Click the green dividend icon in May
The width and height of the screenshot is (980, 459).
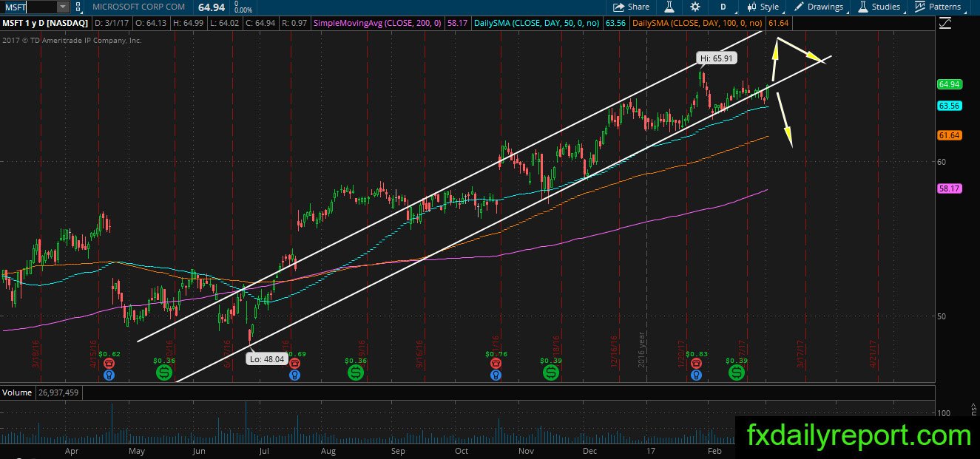(x=163, y=373)
